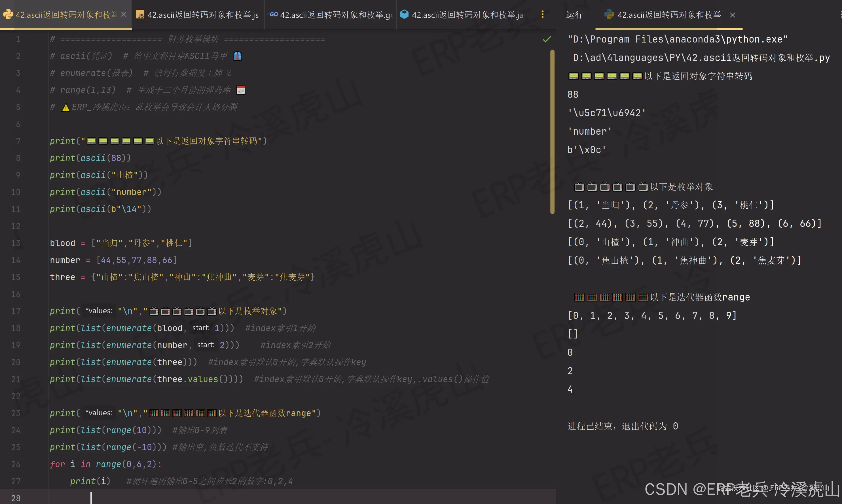The width and height of the screenshot is (842, 504).
Task: Close the run output tab
Action: tap(732, 15)
